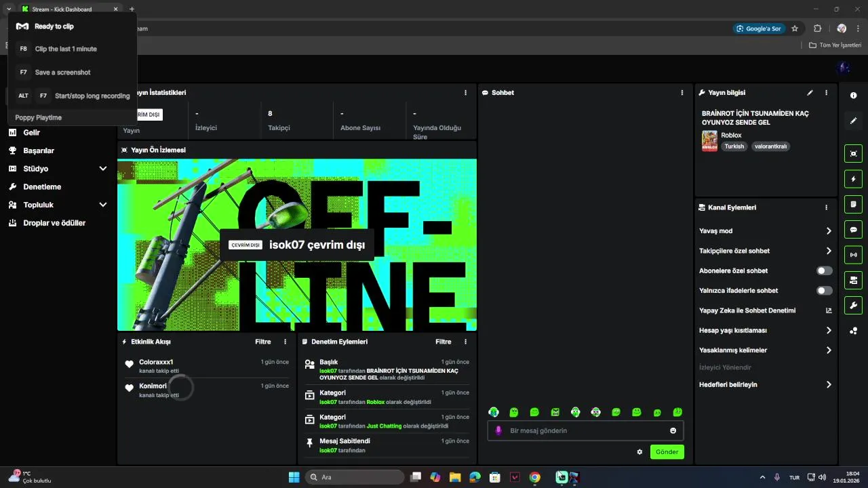Enable Abonelere özel sohbet toggle
Image resolution: width=868 pixels, height=488 pixels.
[825, 270]
